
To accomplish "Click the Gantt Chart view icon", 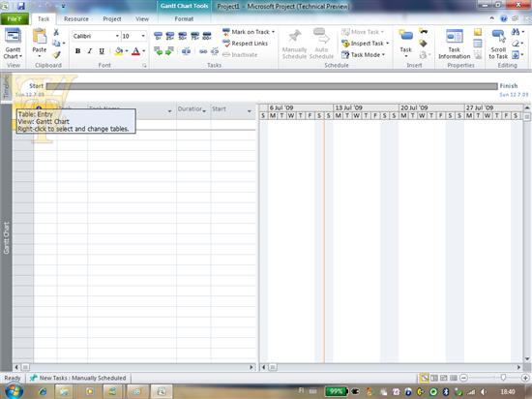I will (13, 37).
